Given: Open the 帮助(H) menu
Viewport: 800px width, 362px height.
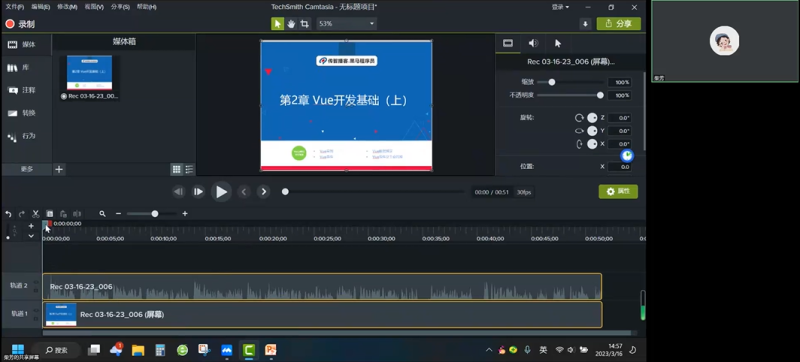Looking at the screenshot, I should pos(147,7).
